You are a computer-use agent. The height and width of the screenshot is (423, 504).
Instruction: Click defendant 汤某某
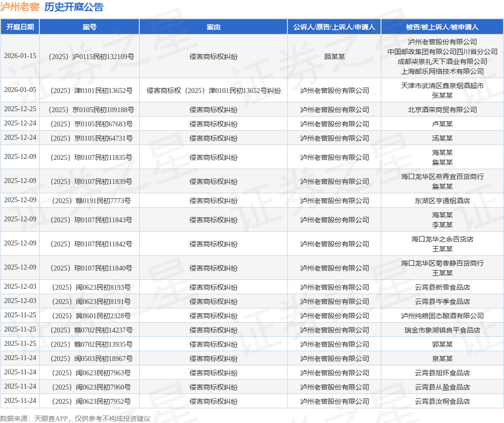click(x=442, y=138)
